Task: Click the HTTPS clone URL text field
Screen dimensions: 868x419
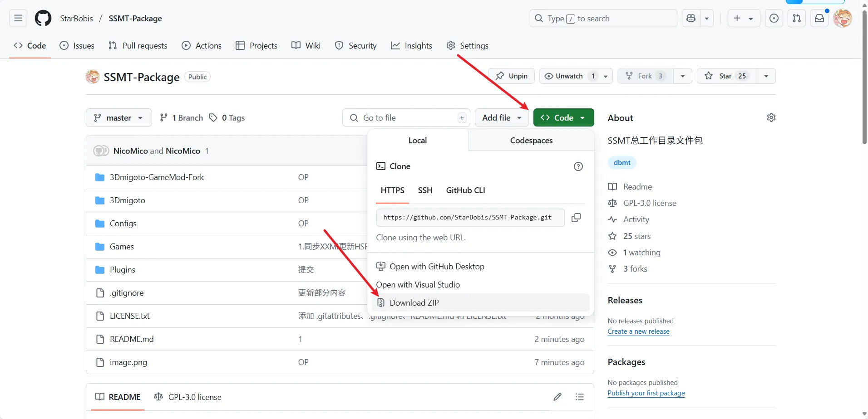Action: coord(470,218)
